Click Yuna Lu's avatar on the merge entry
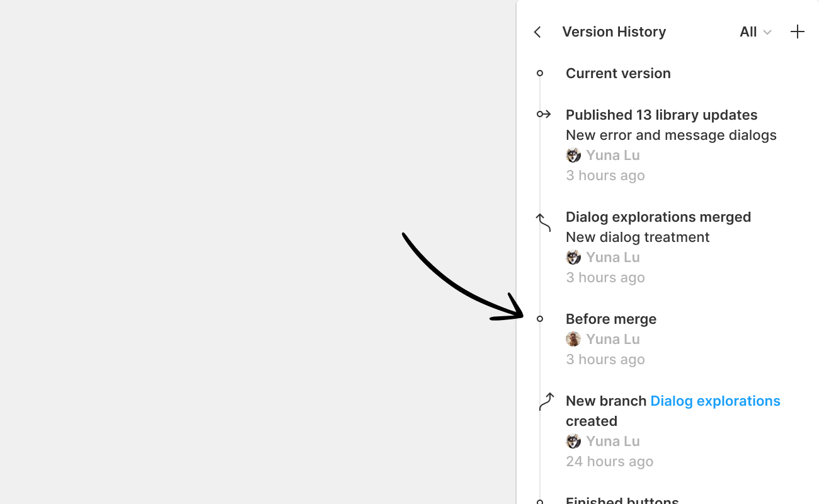This screenshot has height=504, width=819. (573, 257)
